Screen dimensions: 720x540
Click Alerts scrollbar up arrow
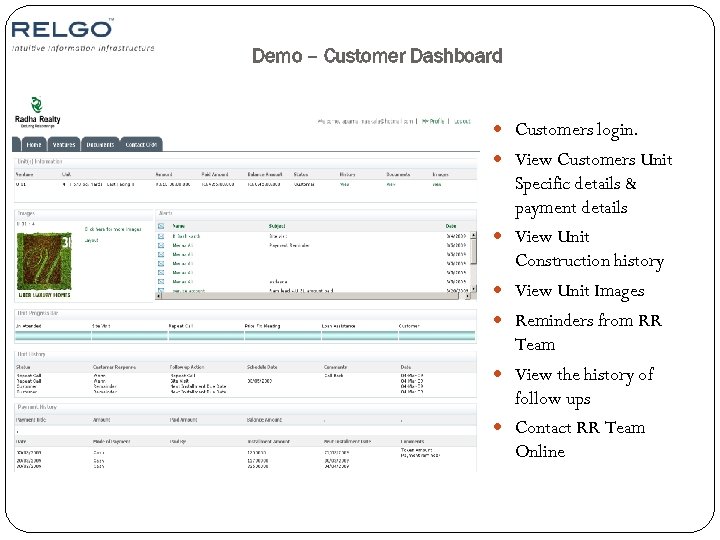(x=473, y=235)
